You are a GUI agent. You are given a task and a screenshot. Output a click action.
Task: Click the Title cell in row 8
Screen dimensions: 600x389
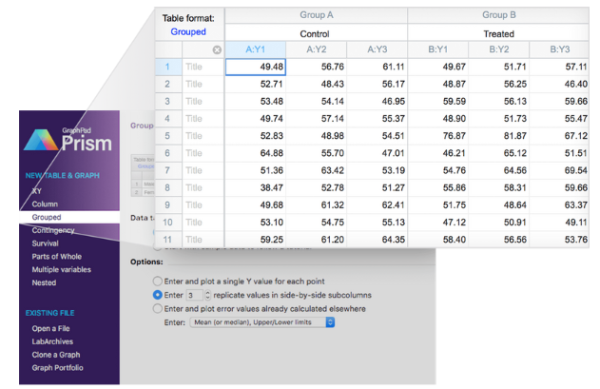coord(203,188)
